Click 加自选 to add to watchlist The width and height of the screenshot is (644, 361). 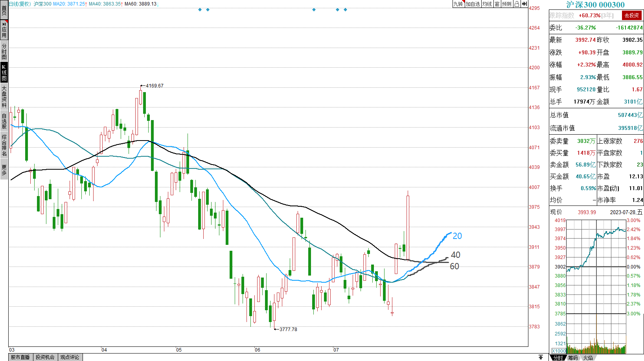pyautogui.click(x=473, y=4)
